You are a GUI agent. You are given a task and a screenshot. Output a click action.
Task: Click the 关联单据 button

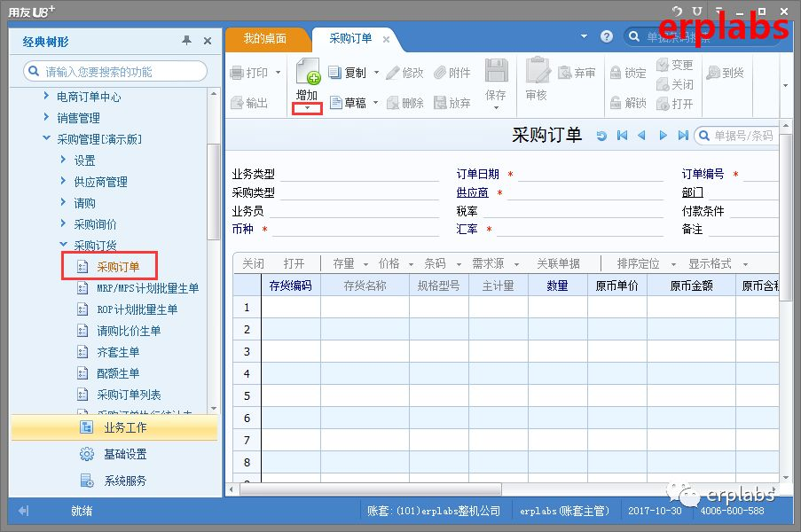coord(558,262)
